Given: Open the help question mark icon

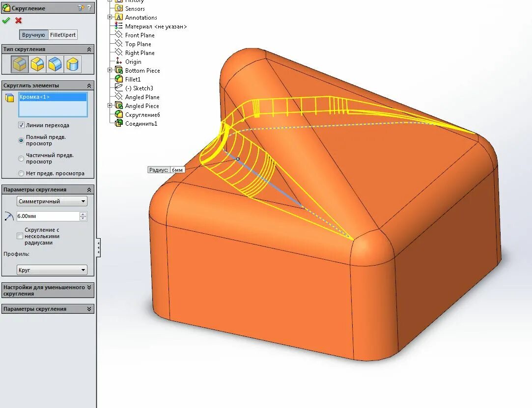Looking at the screenshot, I should click(89, 7).
